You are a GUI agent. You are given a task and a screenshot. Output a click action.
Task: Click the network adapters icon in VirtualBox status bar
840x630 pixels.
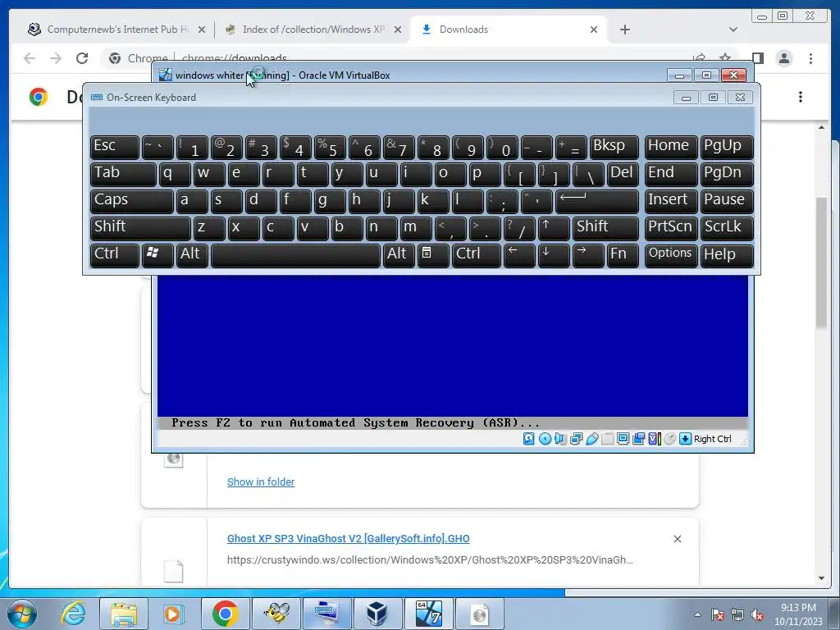(576, 439)
